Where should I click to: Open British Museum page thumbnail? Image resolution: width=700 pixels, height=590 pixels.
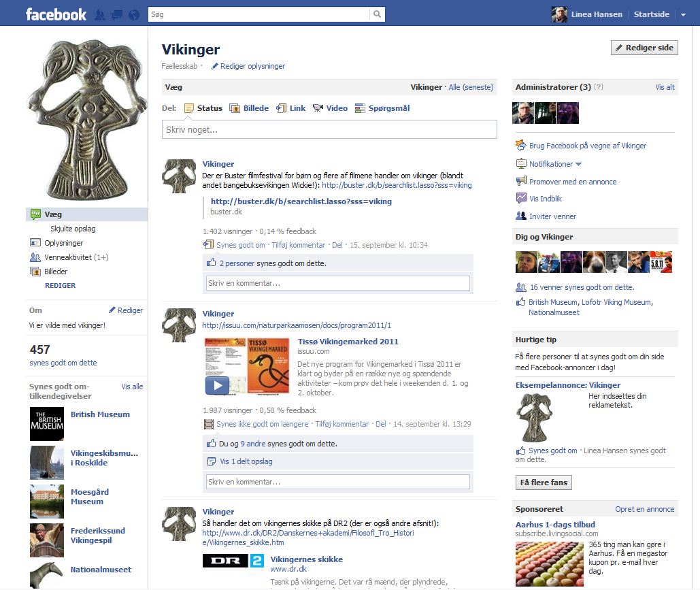coord(47,424)
